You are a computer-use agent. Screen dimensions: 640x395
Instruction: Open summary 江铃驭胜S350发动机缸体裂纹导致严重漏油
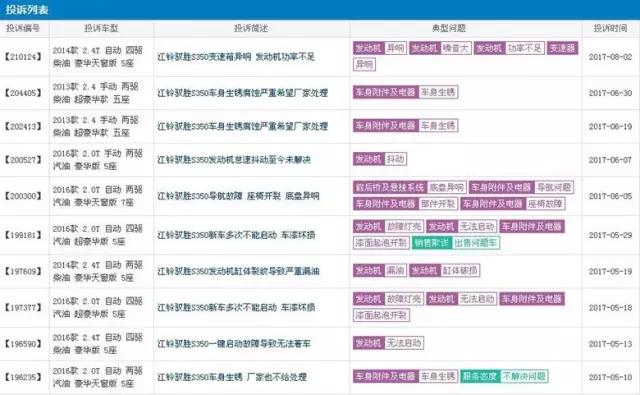(x=238, y=271)
